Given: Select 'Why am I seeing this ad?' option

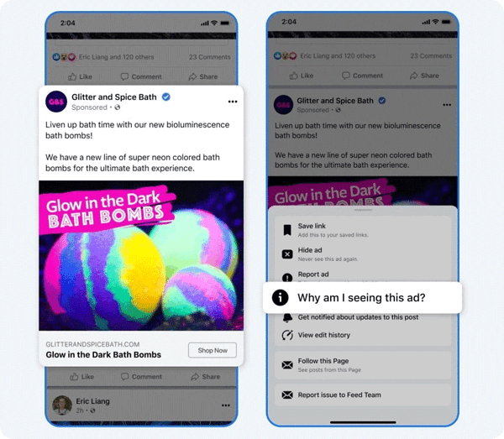Looking at the screenshot, I should 362,298.
